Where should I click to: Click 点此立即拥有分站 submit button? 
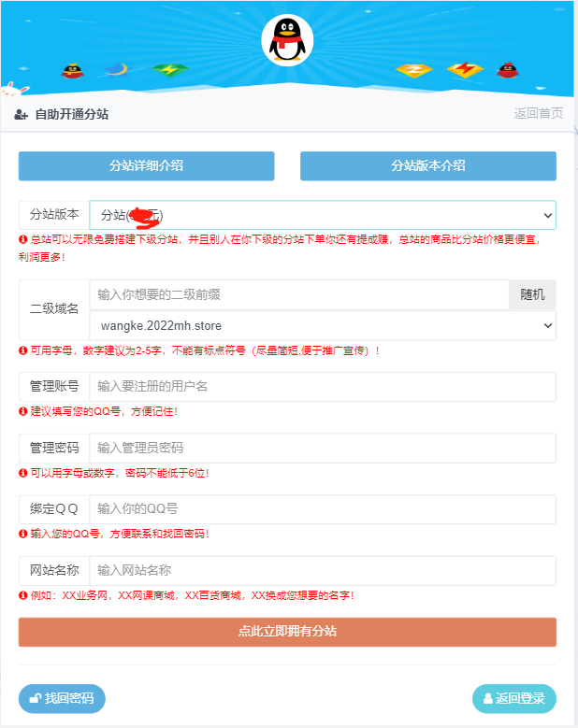pyautogui.click(x=287, y=632)
